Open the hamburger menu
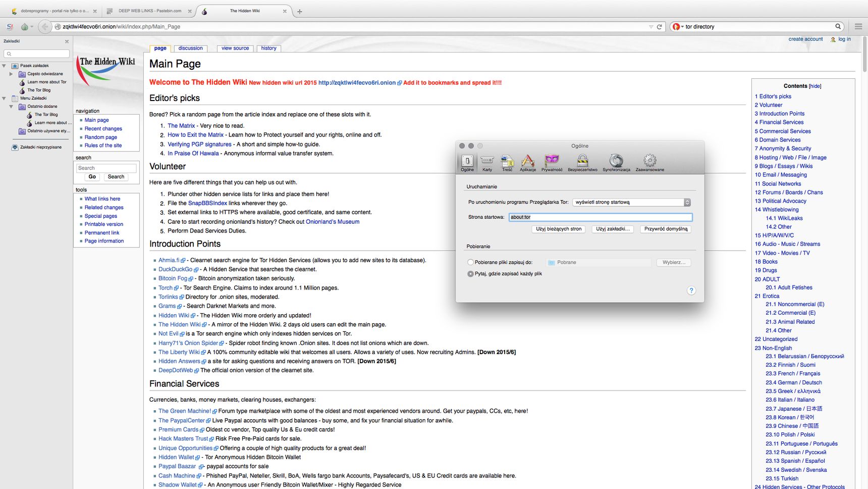 858,26
